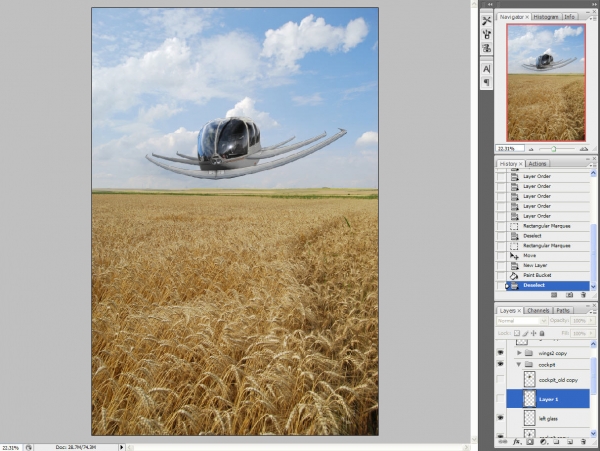
Task: Open the Brushes panel icon in dock
Action: point(487,34)
